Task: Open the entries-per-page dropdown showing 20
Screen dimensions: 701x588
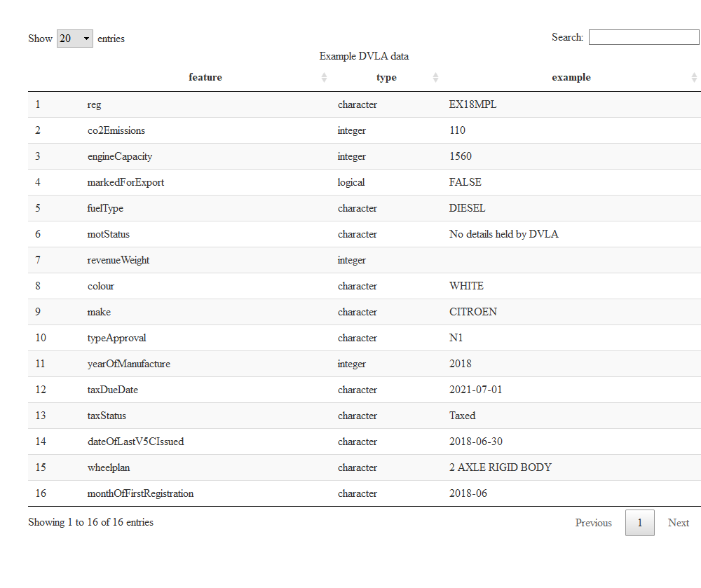Action: coord(75,39)
